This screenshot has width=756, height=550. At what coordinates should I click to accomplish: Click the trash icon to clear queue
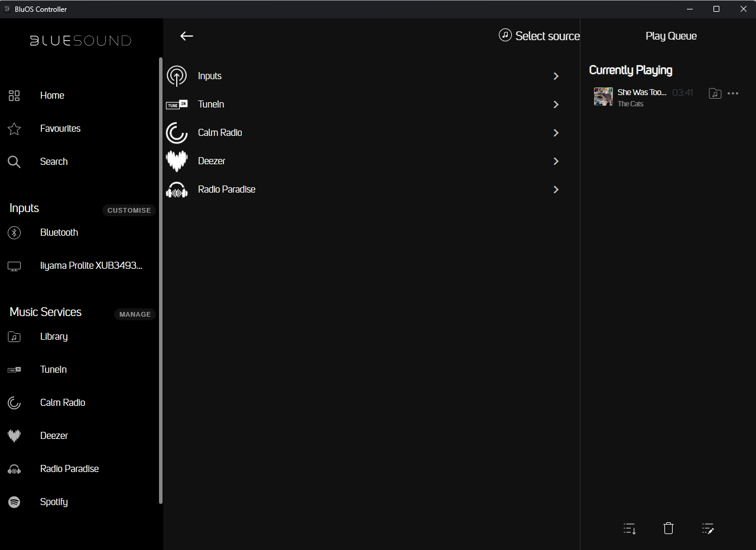point(669,529)
